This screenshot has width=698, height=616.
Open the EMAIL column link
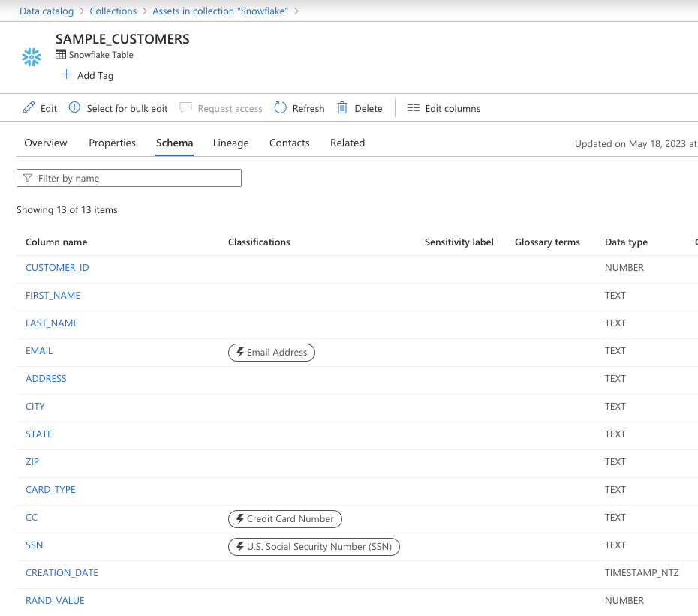(39, 351)
